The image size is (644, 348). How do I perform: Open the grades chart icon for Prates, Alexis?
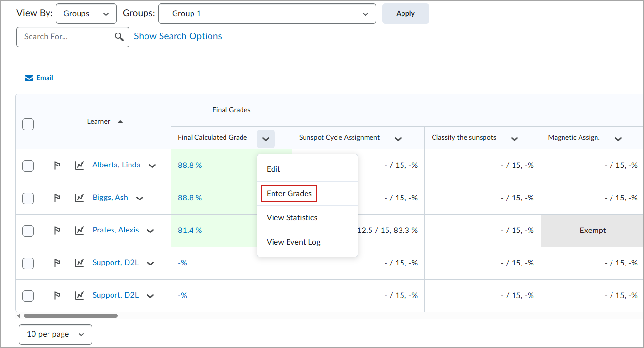tap(80, 230)
